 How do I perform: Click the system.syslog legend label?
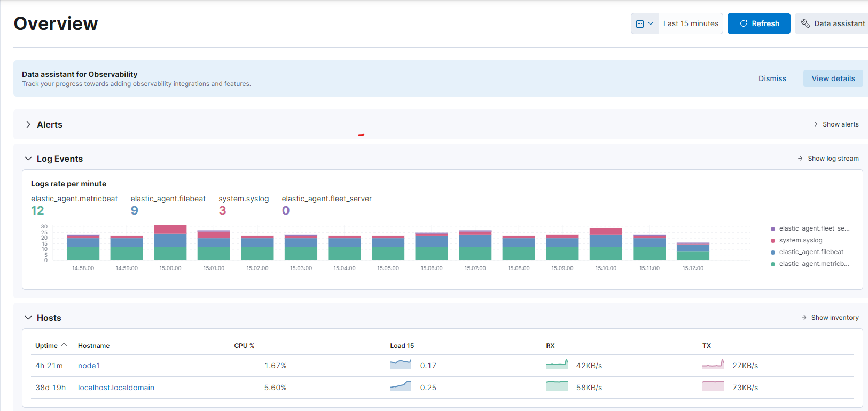(801, 240)
